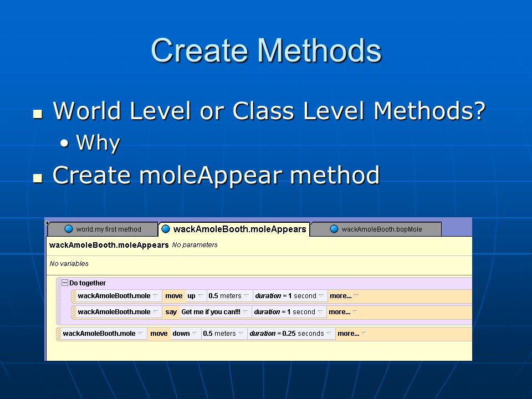Open the up direction dropdown

(x=196, y=296)
